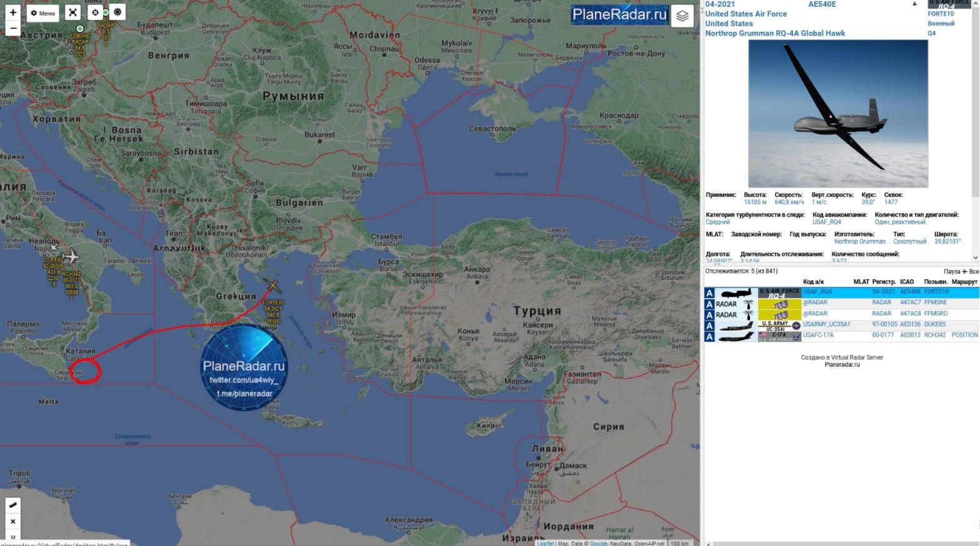Sort list by ICAO column header

(907, 282)
